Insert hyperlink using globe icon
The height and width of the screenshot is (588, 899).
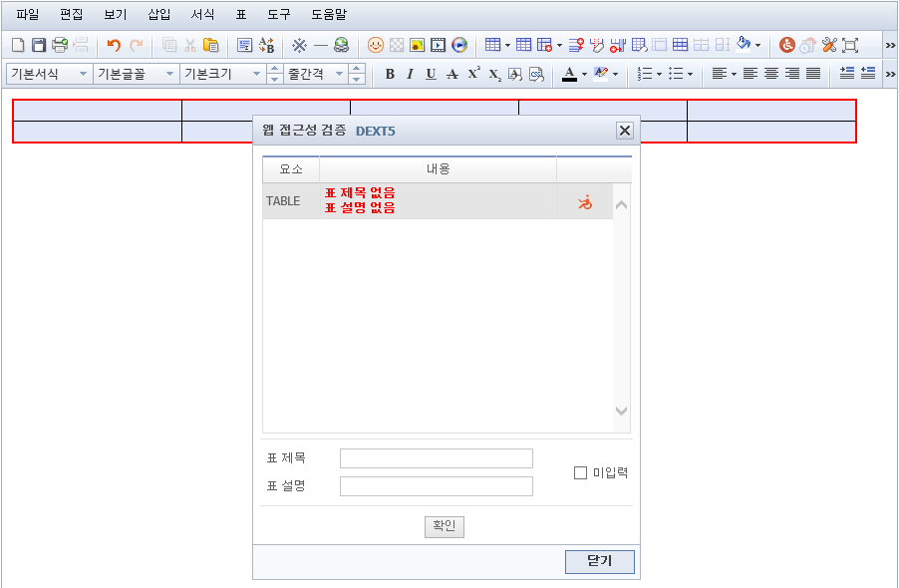[x=342, y=45]
